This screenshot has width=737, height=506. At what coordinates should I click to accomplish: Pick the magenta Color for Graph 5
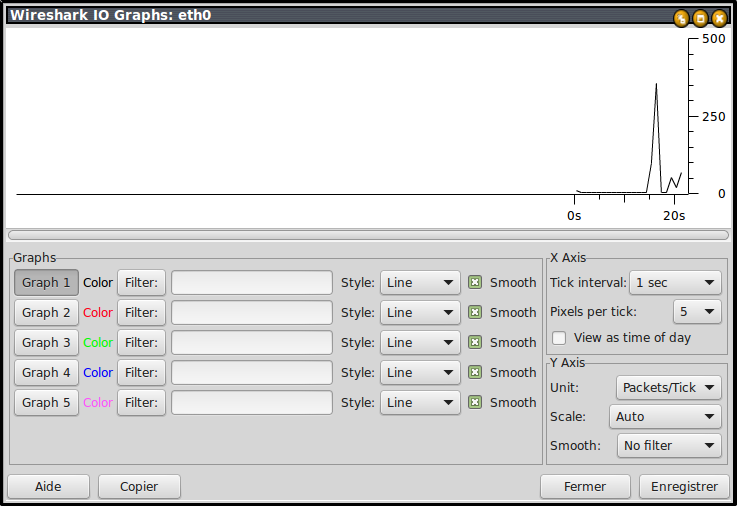click(98, 403)
